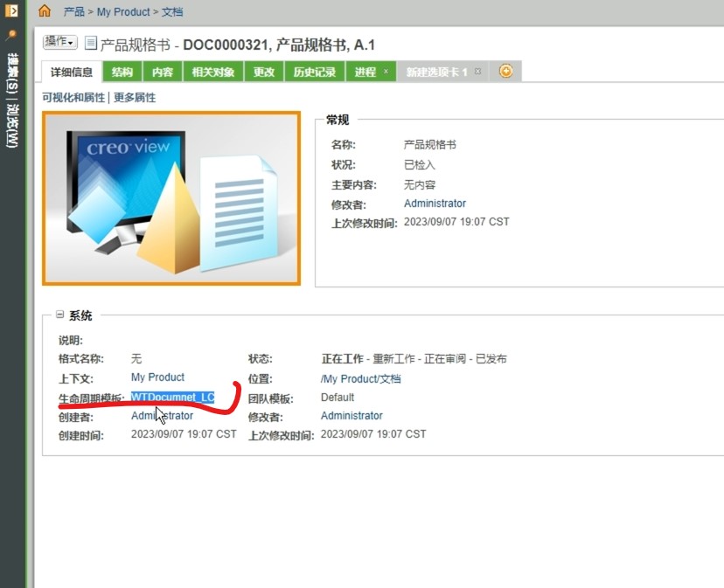Click the 搜索(S) sidebar label
724x588 pixels.
coord(12,74)
